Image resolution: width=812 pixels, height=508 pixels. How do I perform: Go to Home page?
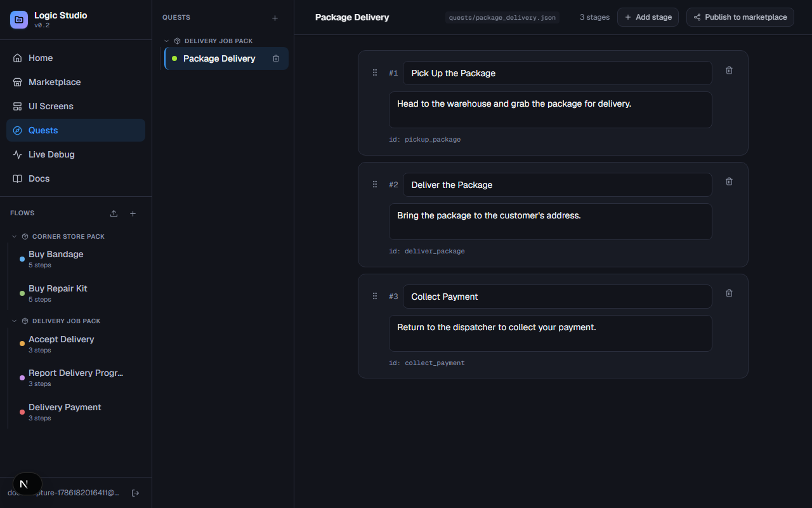pos(76,58)
